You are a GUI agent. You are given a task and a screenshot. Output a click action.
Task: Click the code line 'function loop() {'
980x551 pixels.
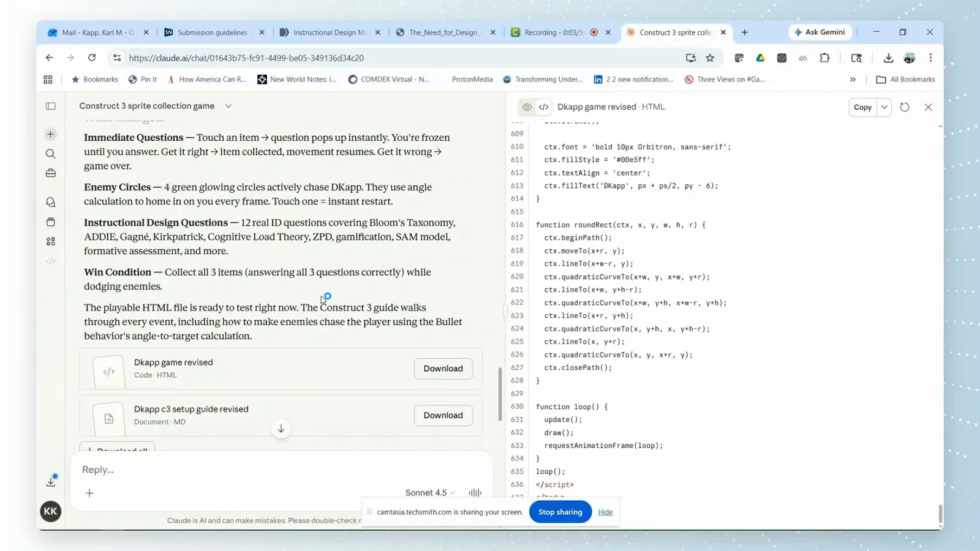coord(572,407)
